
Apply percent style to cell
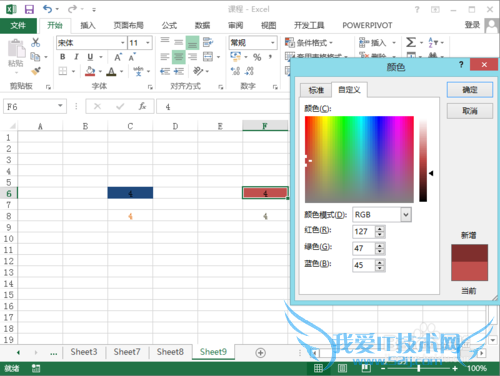click(257, 57)
